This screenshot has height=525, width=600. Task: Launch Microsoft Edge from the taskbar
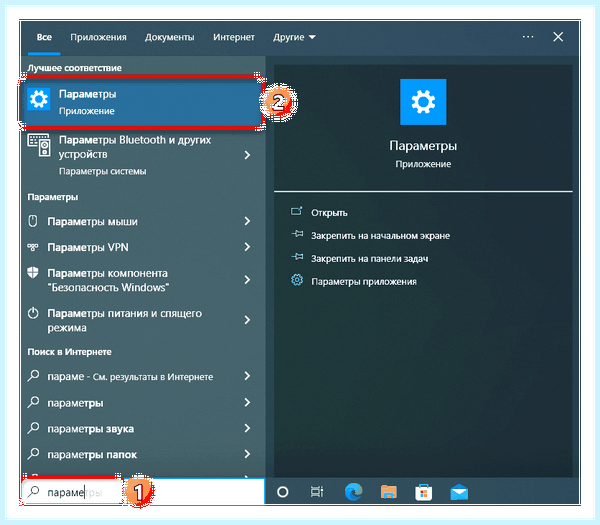pyautogui.click(x=353, y=492)
